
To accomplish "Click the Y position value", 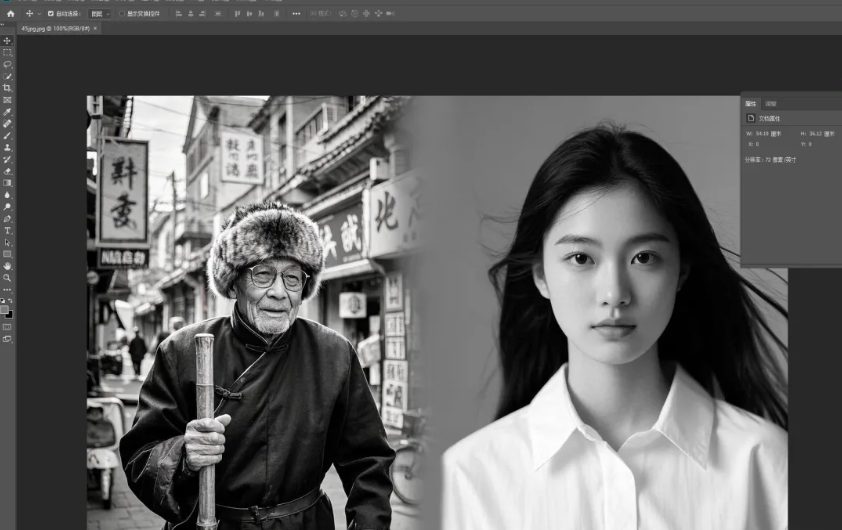I will click(x=810, y=144).
